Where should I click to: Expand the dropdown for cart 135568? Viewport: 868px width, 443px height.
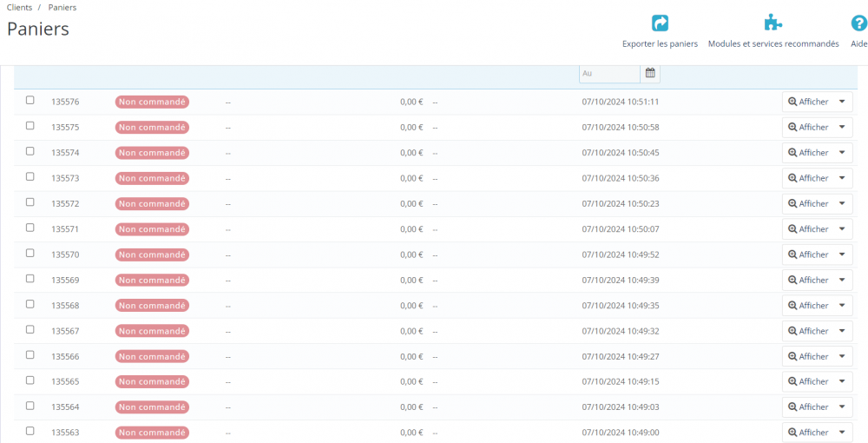(x=842, y=306)
